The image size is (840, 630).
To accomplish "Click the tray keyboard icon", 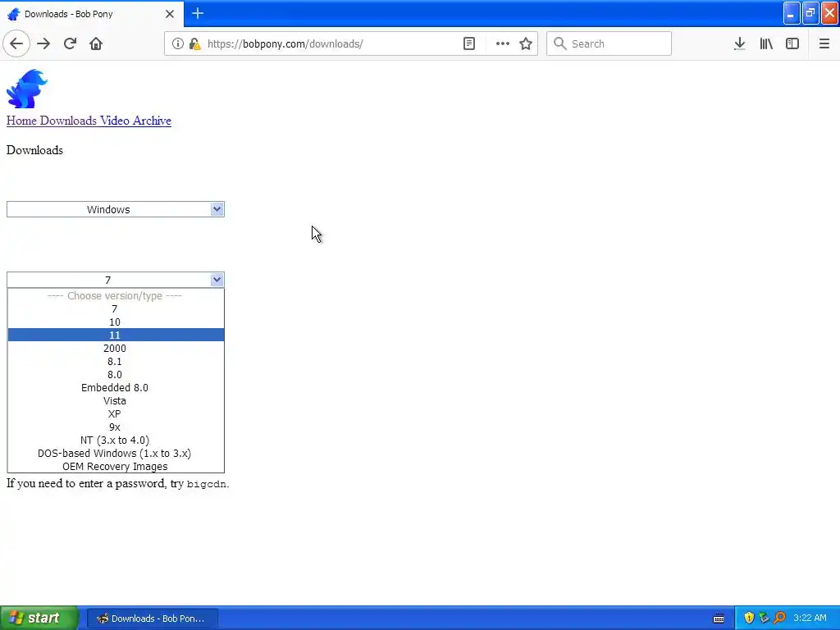I will coord(719,619).
